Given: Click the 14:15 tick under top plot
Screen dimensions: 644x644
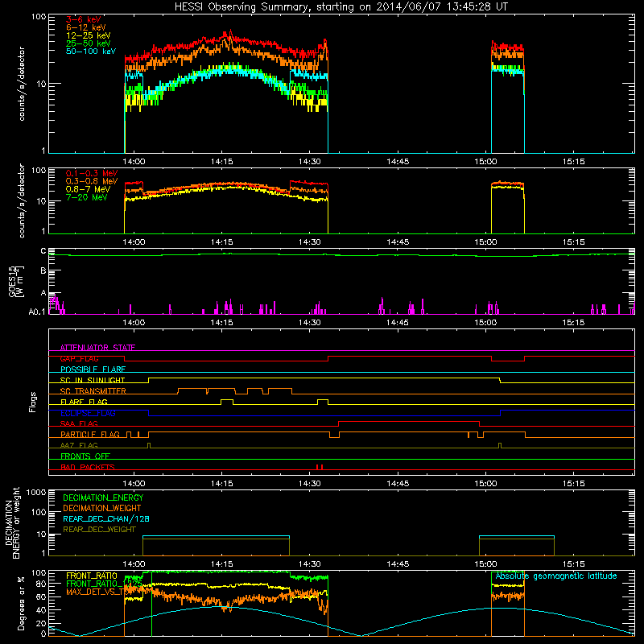Looking at the screenshot, I should coord(222,162).
